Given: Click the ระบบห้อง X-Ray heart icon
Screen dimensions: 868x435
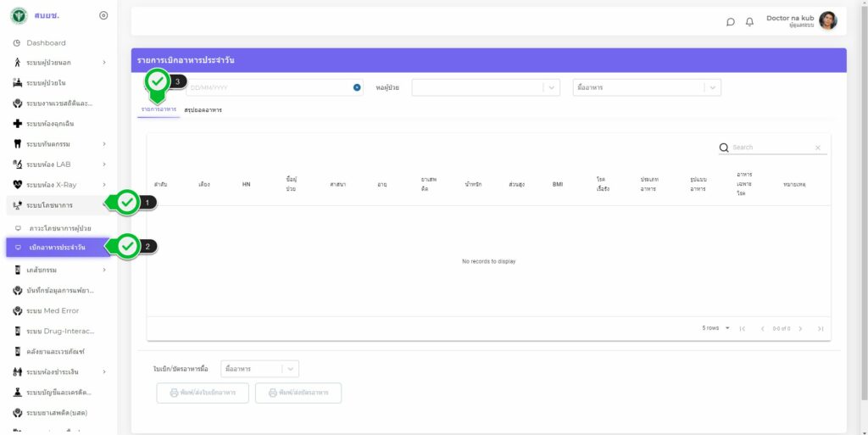Looking at the screenshot, I should pos(17,185).
